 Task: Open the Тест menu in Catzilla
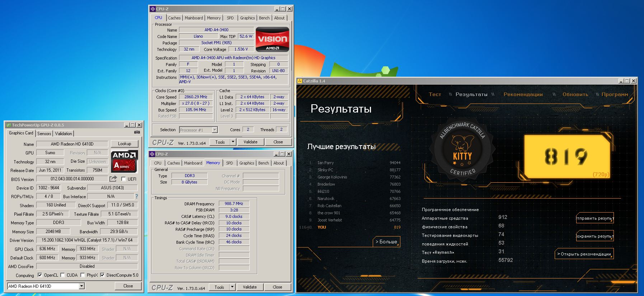(435, 94)
